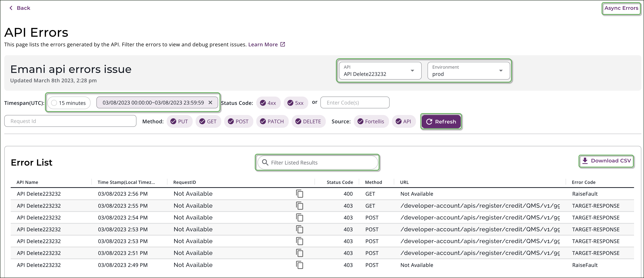Click the URL in the 2:55 PM row
Viewport: 644px width, 278px height.
(x=480, y=206)
